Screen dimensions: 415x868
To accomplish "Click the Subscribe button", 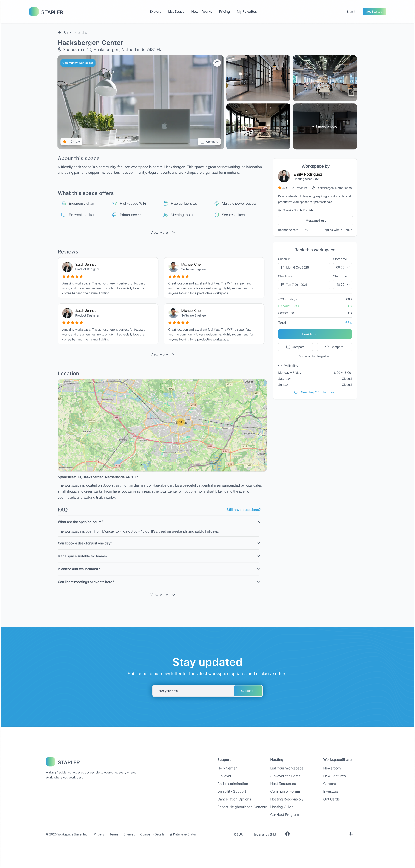I will 248,691.
